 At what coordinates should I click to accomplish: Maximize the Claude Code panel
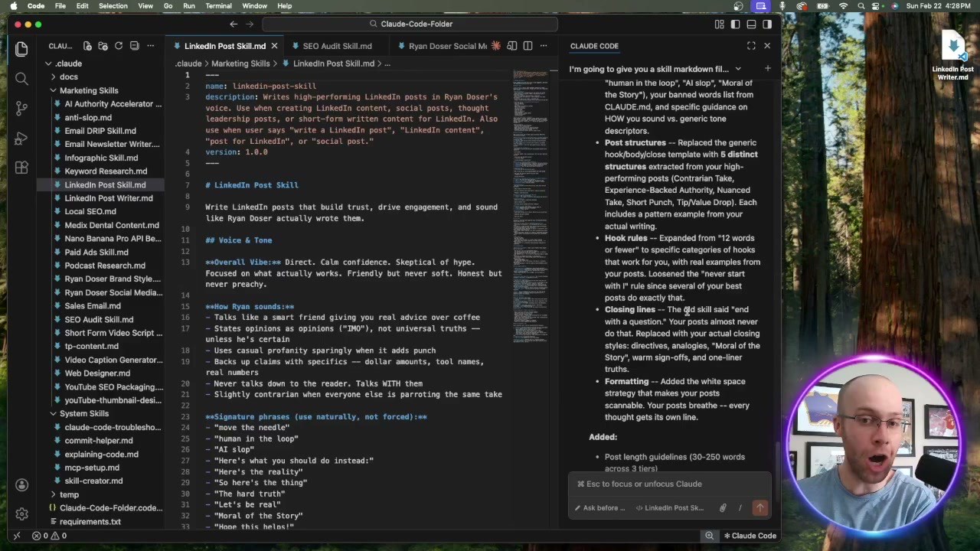click(751, 46)
